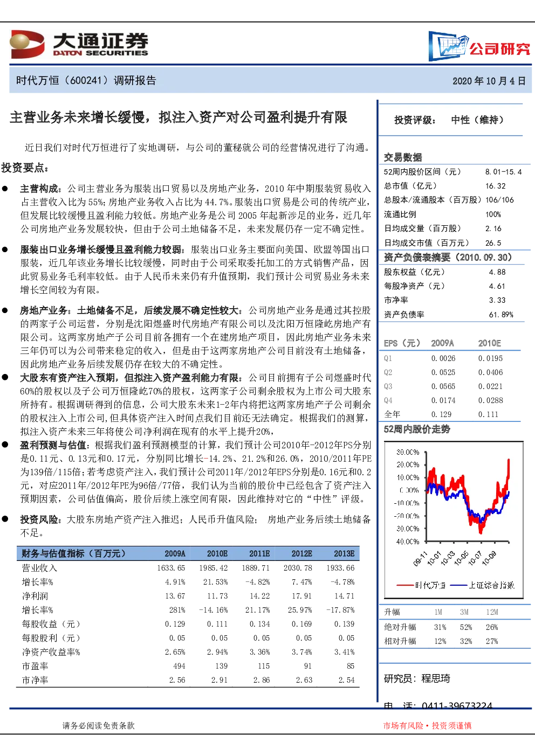Click 财务与估值指标（百万元）table header
The height and width of the screenshot is (756, 535).
73,553
